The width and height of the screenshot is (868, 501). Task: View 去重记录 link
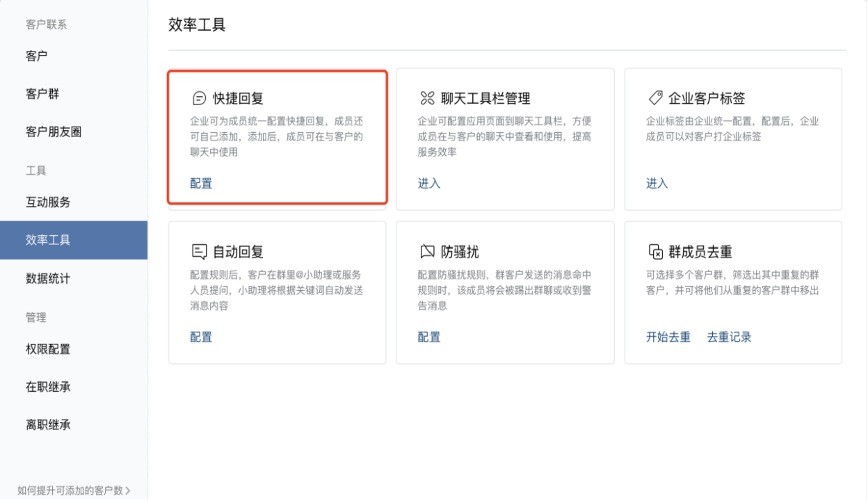[730, 337]
